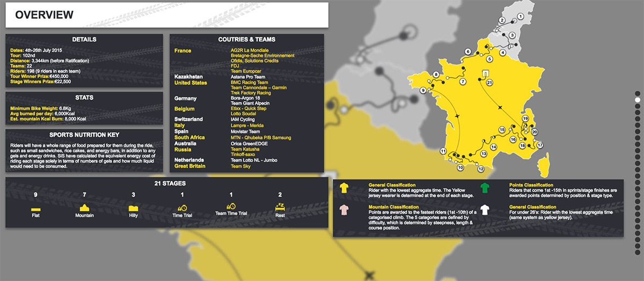Select the topmost page indicator dot

(x=638, y=93)
